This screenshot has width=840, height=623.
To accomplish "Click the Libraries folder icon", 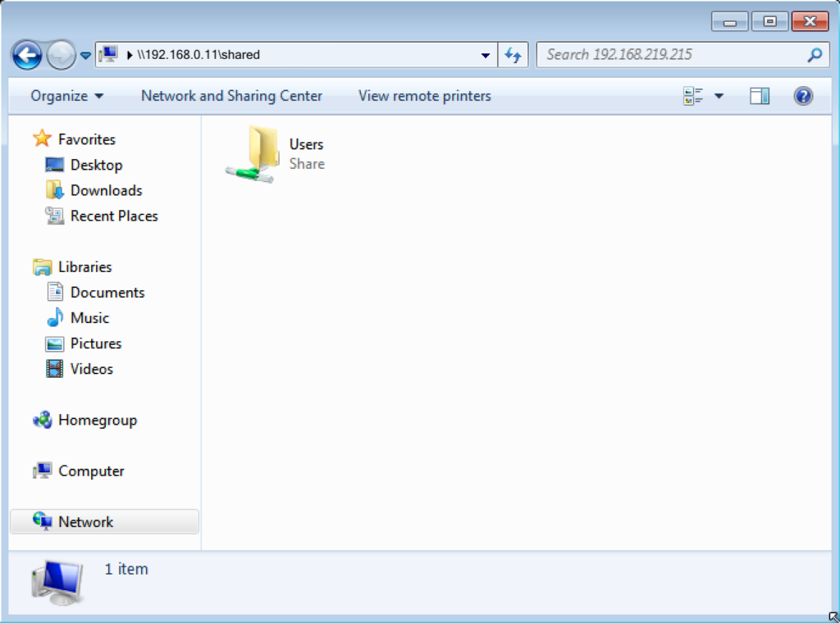I will point(43,267).
